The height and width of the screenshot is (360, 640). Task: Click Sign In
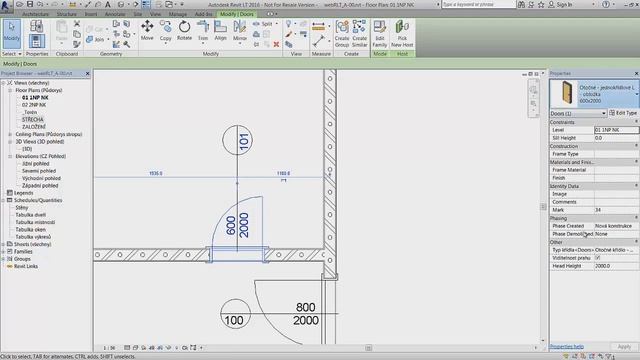click(x=564, y=4)
